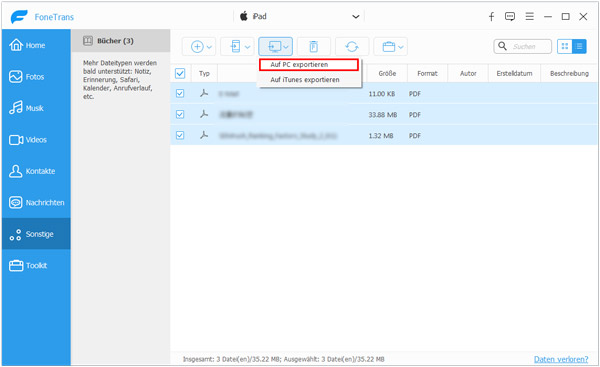Select the Bücher (3) category
Screen dimensions: 600x367
[x=121, y=41]
